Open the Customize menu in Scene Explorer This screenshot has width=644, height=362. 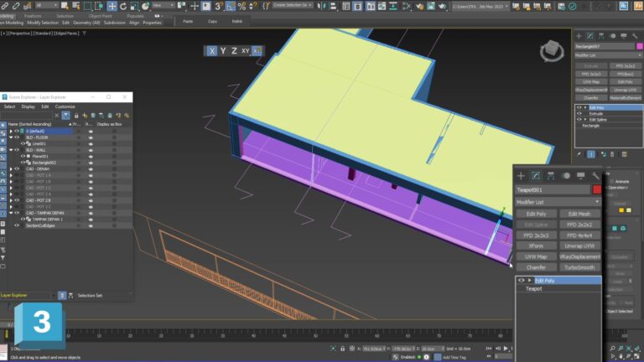pos(65,106)
